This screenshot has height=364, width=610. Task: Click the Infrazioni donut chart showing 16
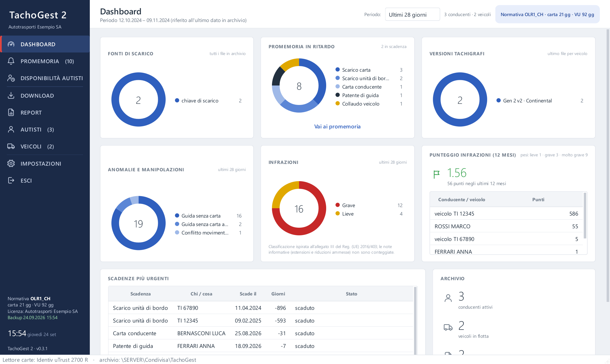(x=299, y=208)
